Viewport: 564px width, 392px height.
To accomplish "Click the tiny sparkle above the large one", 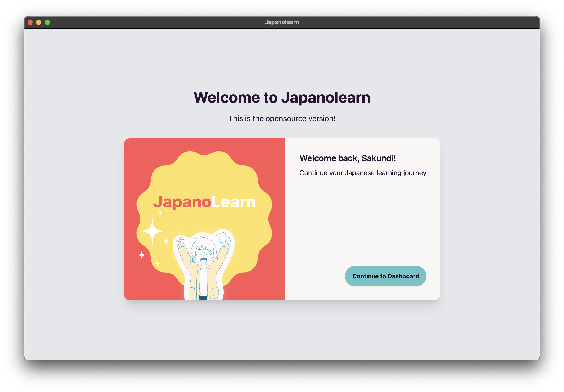I will (x=160, y=213).
